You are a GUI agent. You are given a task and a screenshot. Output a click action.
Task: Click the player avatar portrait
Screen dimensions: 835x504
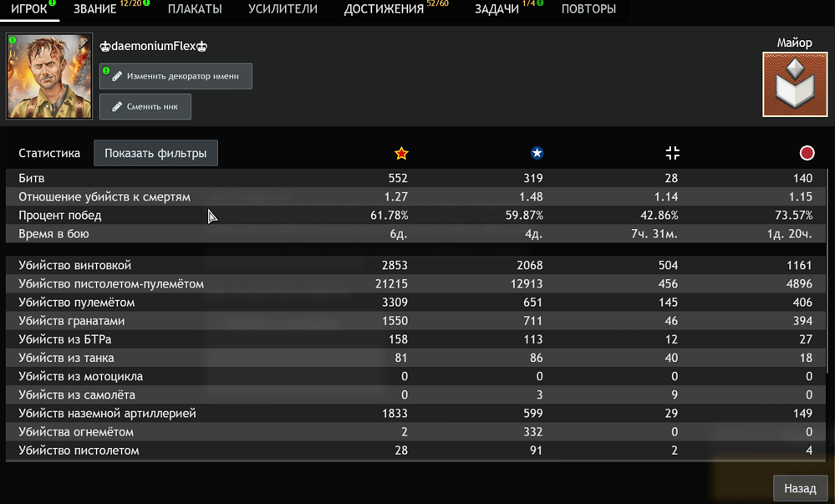(49, 76)
